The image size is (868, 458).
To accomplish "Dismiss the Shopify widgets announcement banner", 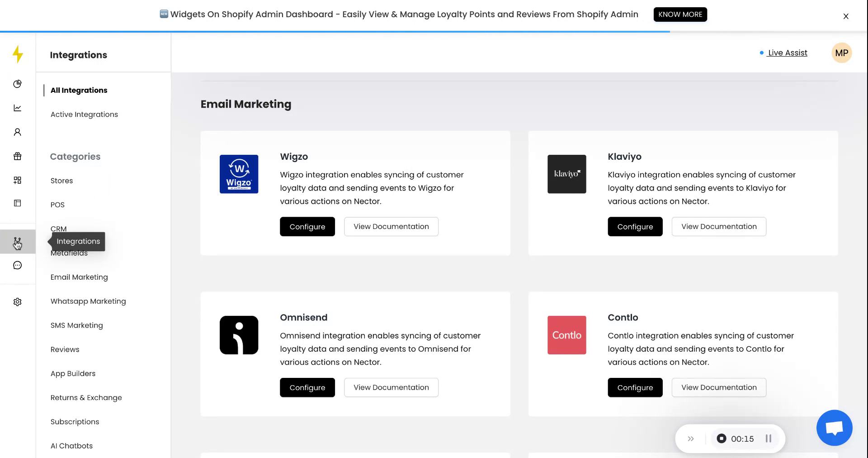I will point(846,16).
